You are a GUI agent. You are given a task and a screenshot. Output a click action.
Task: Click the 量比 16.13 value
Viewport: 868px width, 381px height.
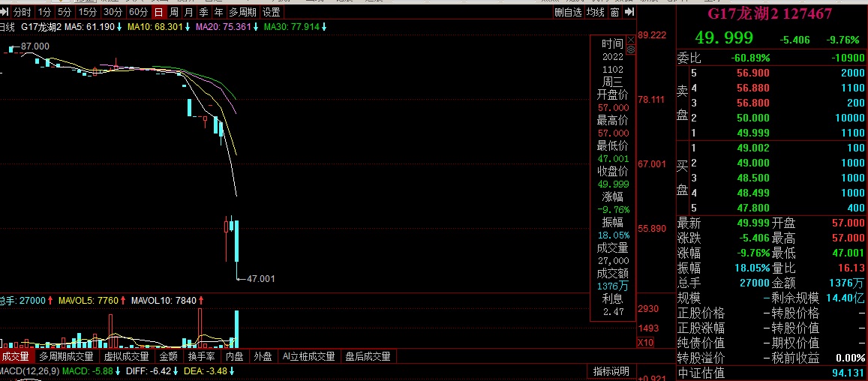(851, 268)
